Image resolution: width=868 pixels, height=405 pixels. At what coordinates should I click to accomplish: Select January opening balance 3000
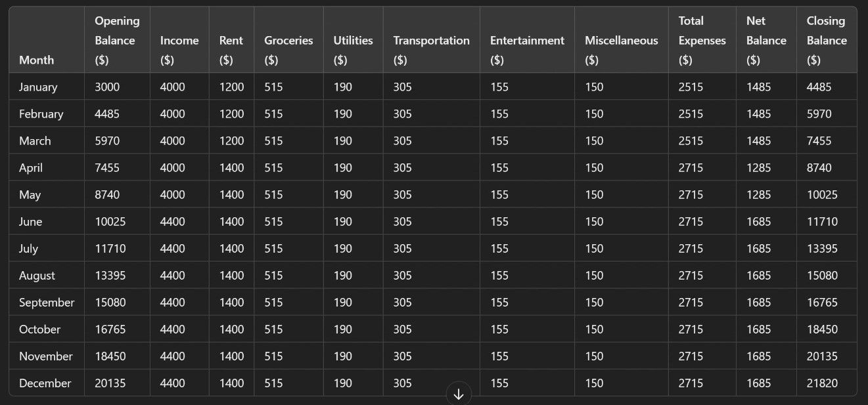107,87
